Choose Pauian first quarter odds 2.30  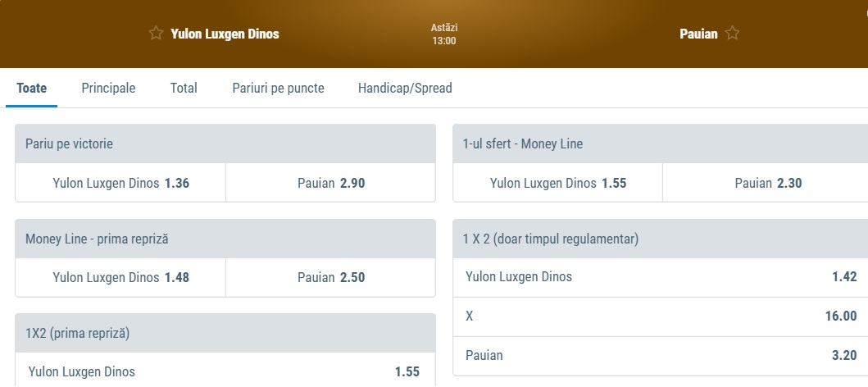pyautogui.click(x=767, y=184)
